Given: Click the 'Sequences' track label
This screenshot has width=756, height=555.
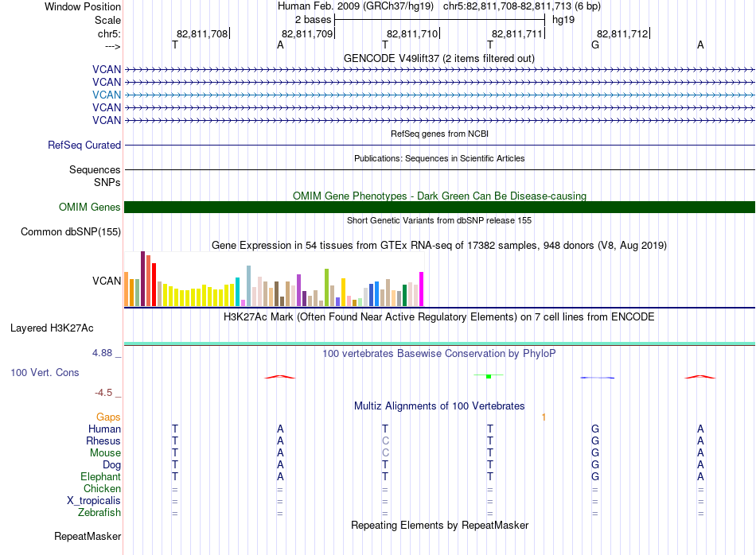Looking at the screenshot, I should coord(95,169).
